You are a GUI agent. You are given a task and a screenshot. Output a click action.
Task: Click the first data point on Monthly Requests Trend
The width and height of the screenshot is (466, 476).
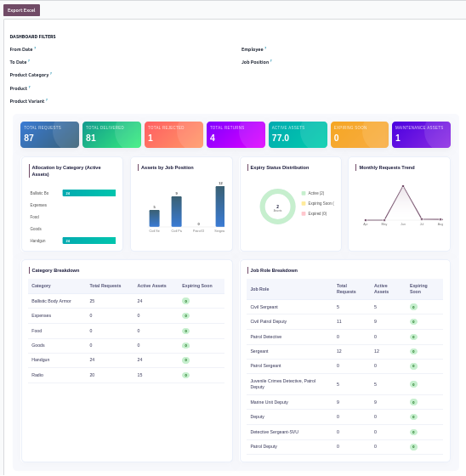click(x=366, y=220)
